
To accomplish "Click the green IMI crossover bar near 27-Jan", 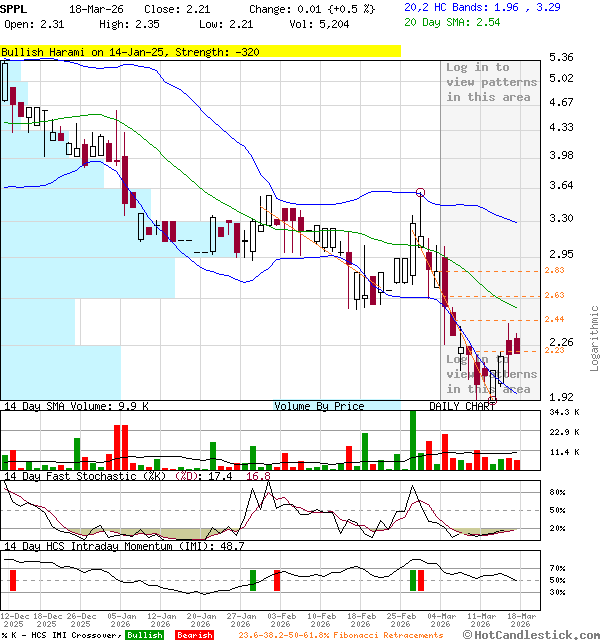I will click(x=252, y=580).
